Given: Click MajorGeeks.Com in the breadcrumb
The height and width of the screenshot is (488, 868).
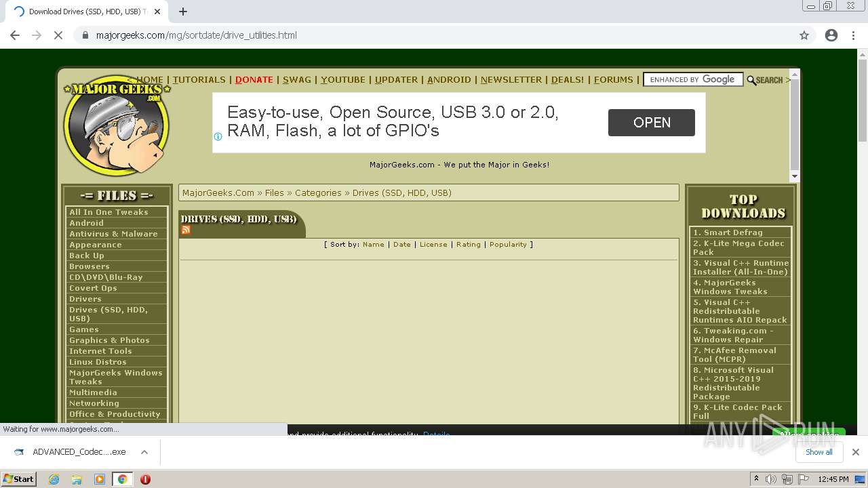Looking at the screenshot, I should click(x=218, y=193).
